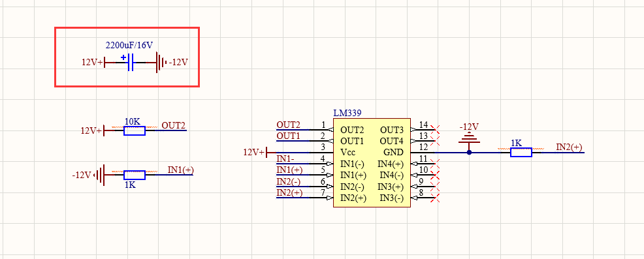
Task: Click the IN1(+) net label at LM339 pin 5
Action: 290,170
